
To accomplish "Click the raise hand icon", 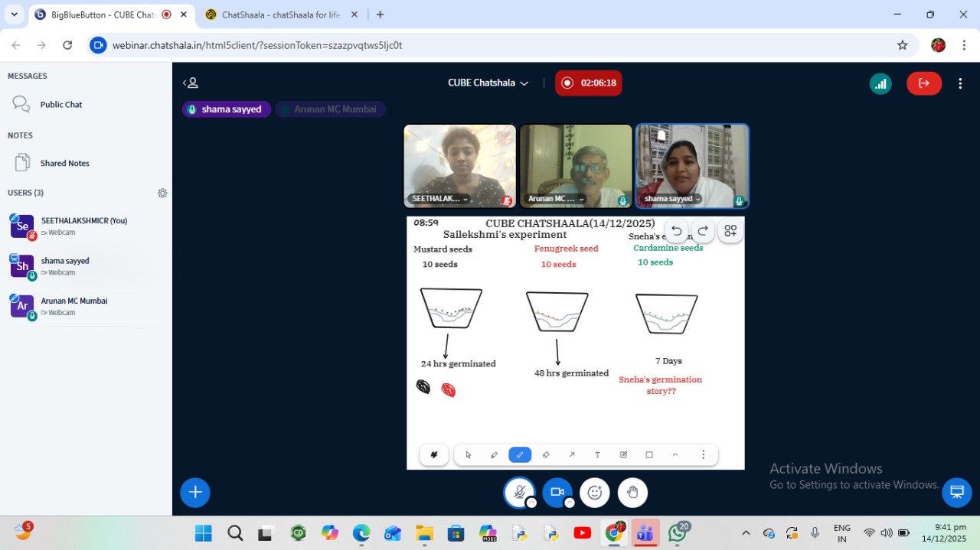I will (632, 493).
